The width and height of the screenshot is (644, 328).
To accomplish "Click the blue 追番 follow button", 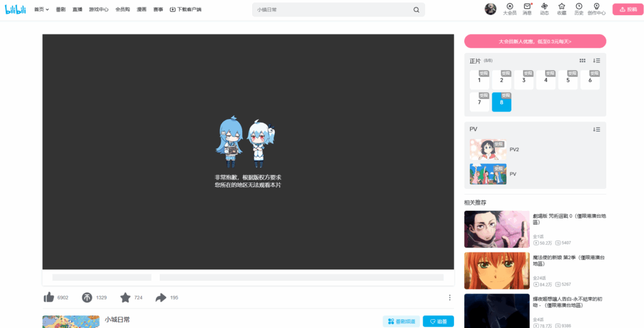I will click(x=438, y=321).
